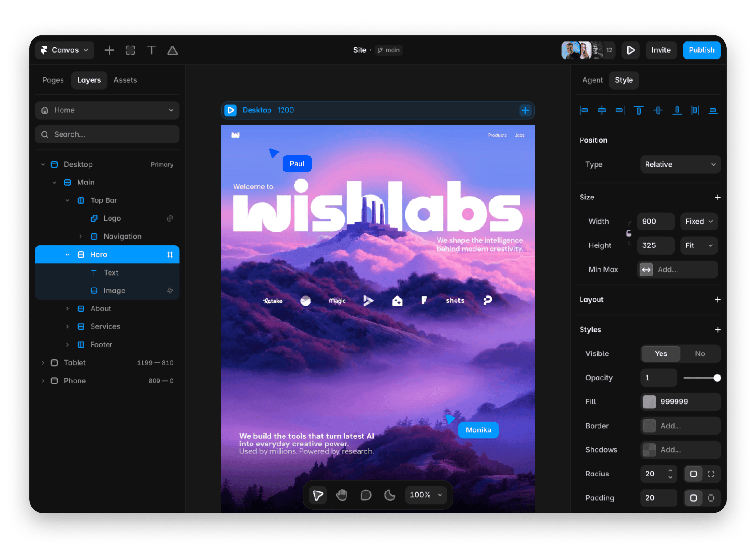The image size is (756, 552).
Task: Switch to the Assets tab
Action: pos(125,80)
